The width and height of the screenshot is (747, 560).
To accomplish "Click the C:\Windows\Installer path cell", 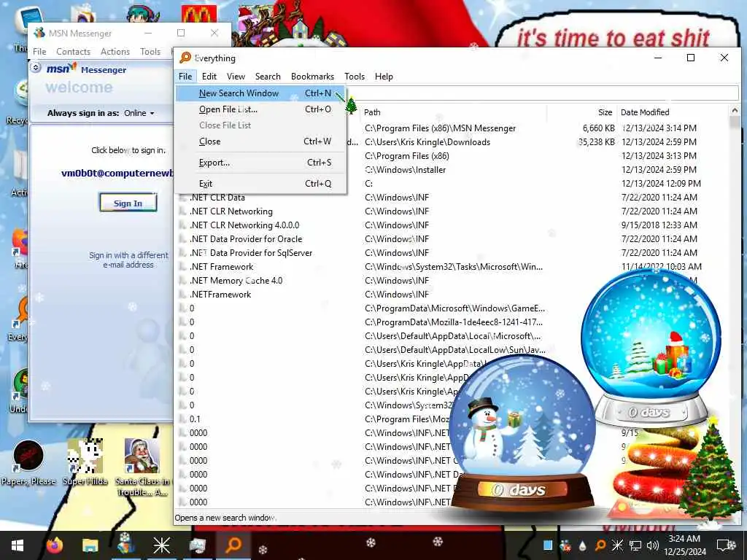I will tap(406, 169).
